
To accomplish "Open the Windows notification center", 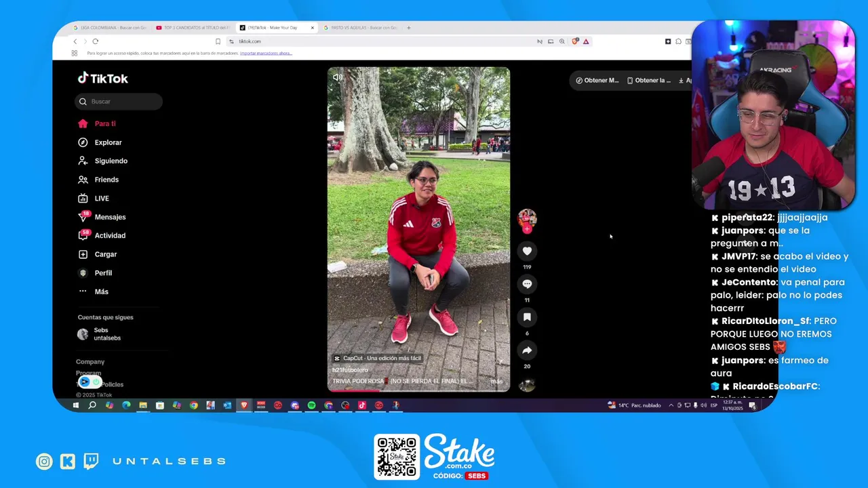I will 752,405.
